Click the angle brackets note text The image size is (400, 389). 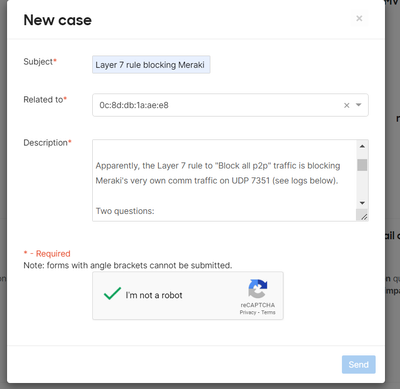click(x=128, y=266)
